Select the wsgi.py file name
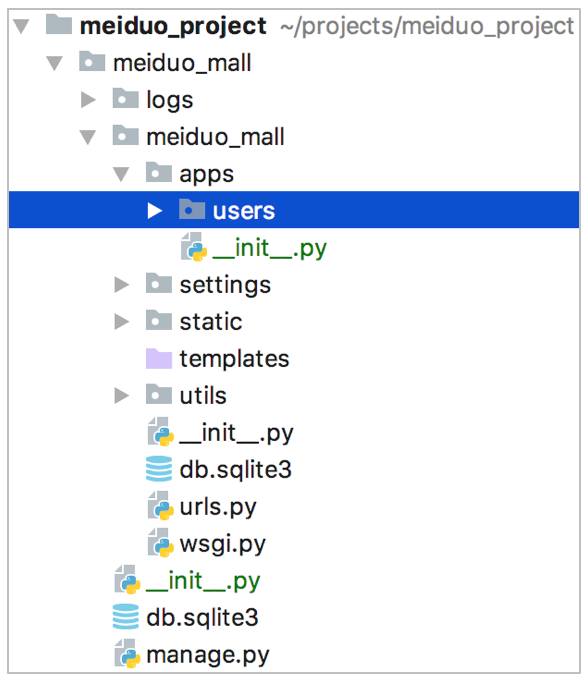This screenshot has height=680, width=588. (x=222, y=545)
